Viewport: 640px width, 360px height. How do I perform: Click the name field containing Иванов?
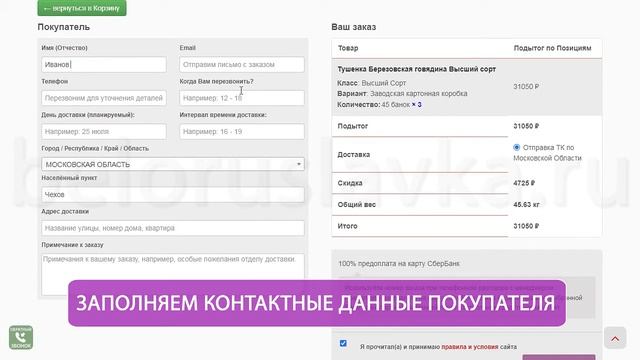coord(104,64)
